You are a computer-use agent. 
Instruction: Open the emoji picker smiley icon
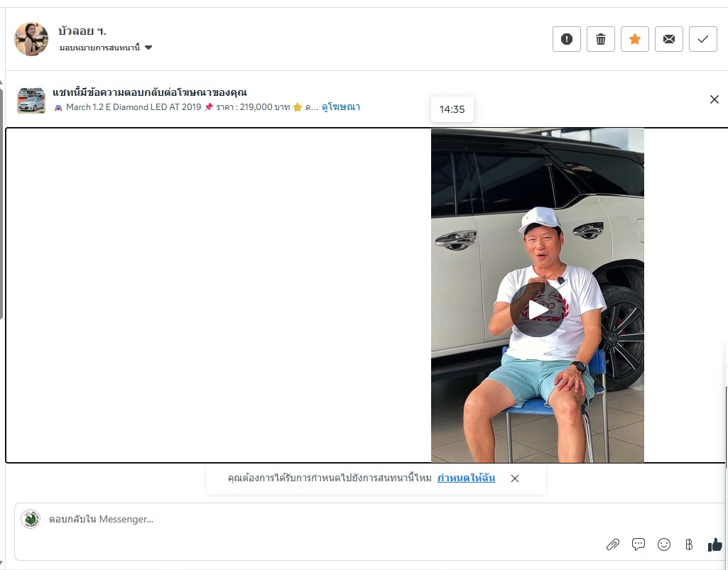coord(664,544)
